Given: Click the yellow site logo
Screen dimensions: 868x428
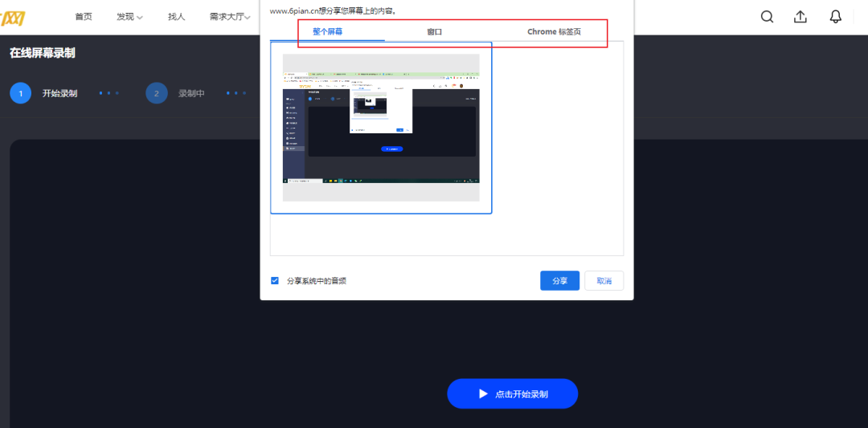Looking at the screenshot, I should 14,17.
